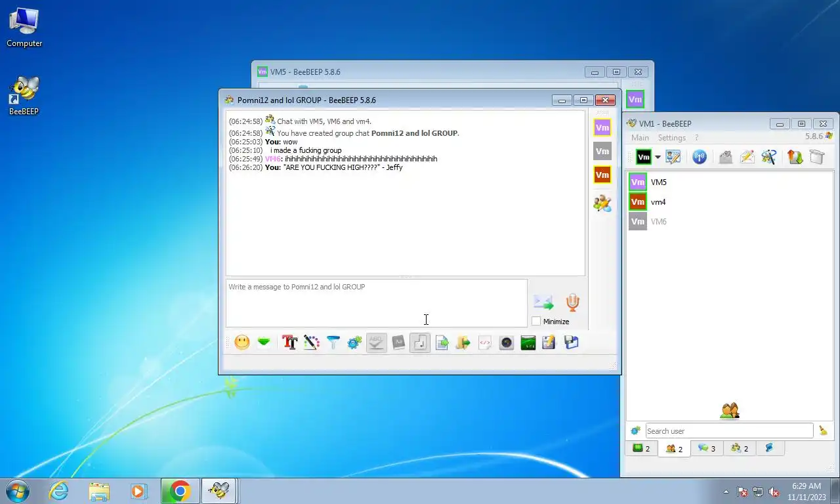Image resolution: width=840 pixels, height=504 pixels.
Task: Click the purple Vm avatar in VM5 window
Action: (635, 99)
